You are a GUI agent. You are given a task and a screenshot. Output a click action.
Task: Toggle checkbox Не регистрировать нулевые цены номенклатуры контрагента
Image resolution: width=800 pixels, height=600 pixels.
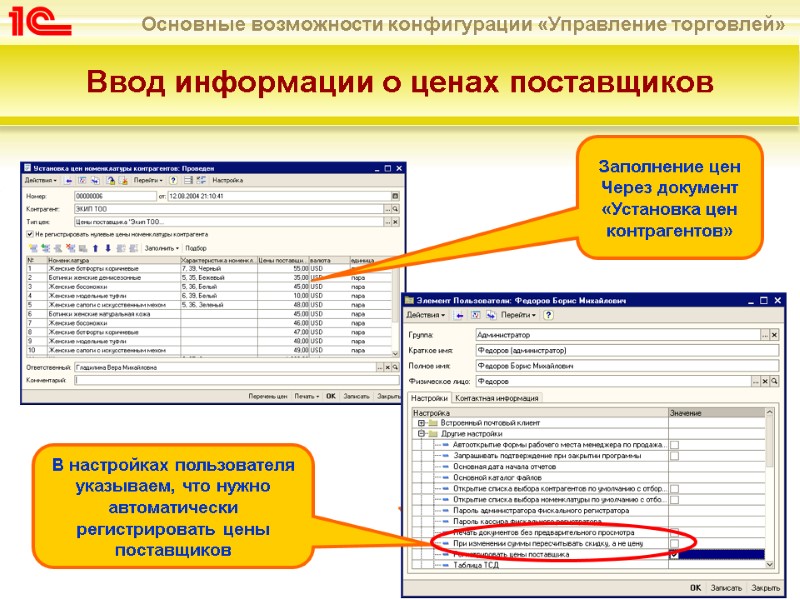click(x=28, y=234)
